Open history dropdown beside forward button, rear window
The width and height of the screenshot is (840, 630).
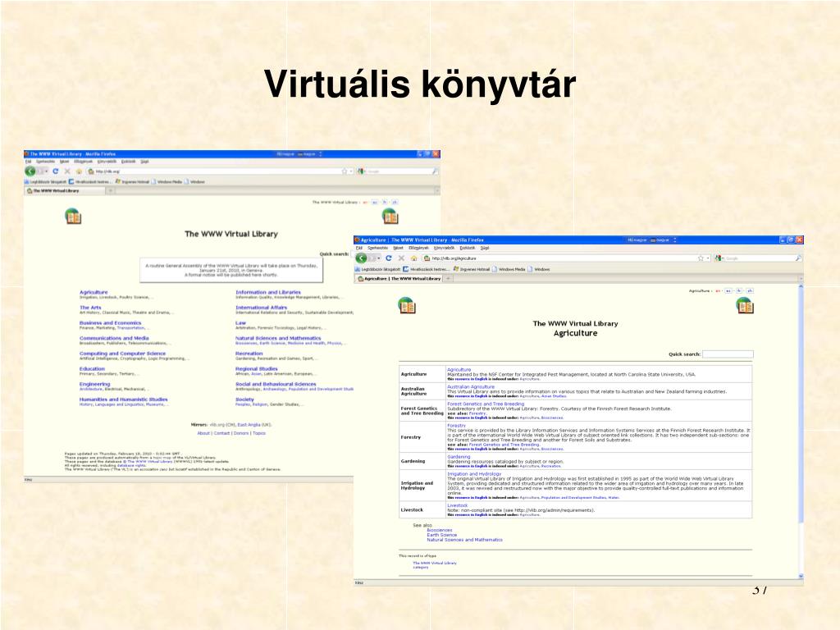47,171
